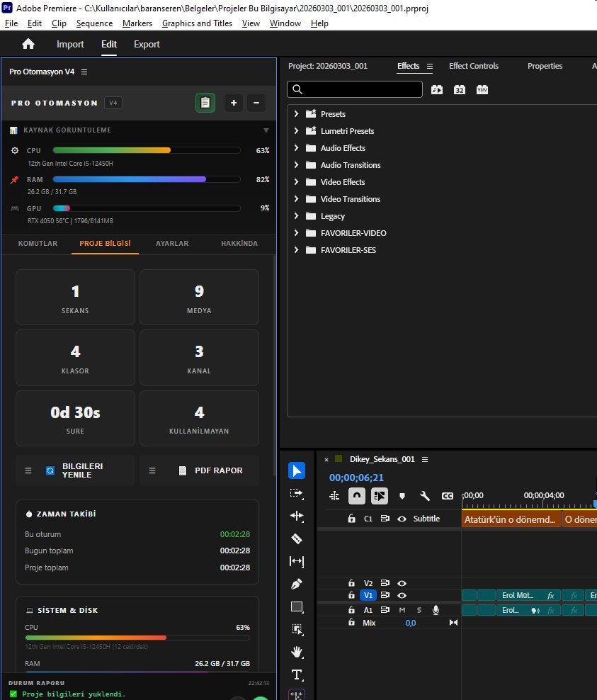Toggle visibility eye of Subtitle track

(402, 519)
